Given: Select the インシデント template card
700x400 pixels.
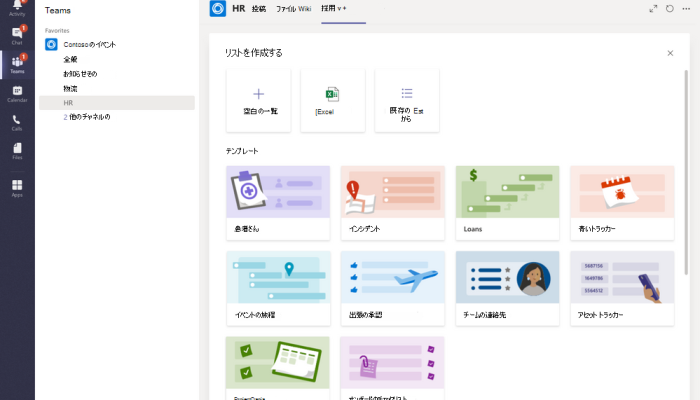Looking at the screenshot, I should pos(393,203).
